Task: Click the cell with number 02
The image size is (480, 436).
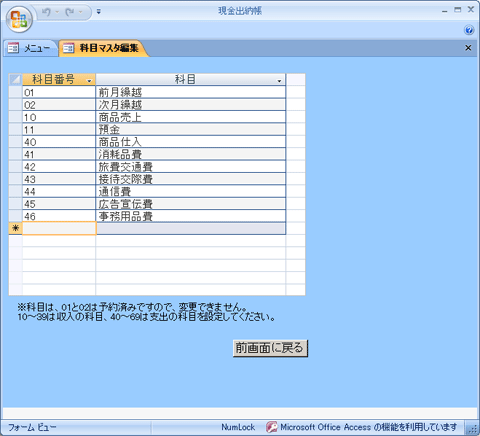Action: point(59,105)
